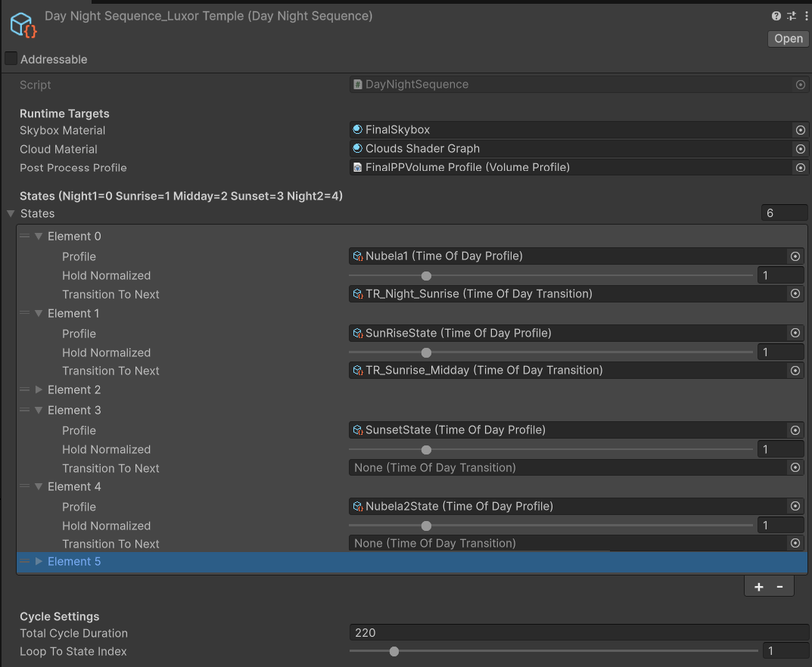Click the 'Skybox Material' label
Viewport: 812px width, 667px height.
[x=62, y=130]
